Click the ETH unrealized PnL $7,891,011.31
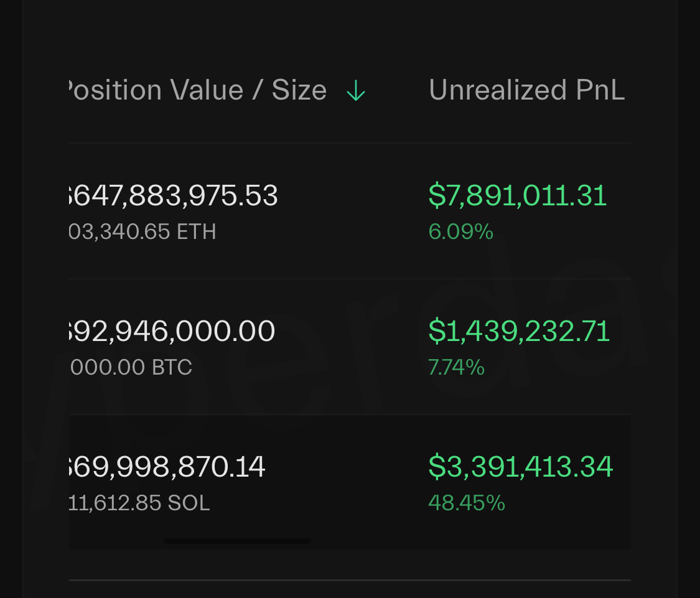The width and height of the screenshot is (700, 598). pos(518,196)
